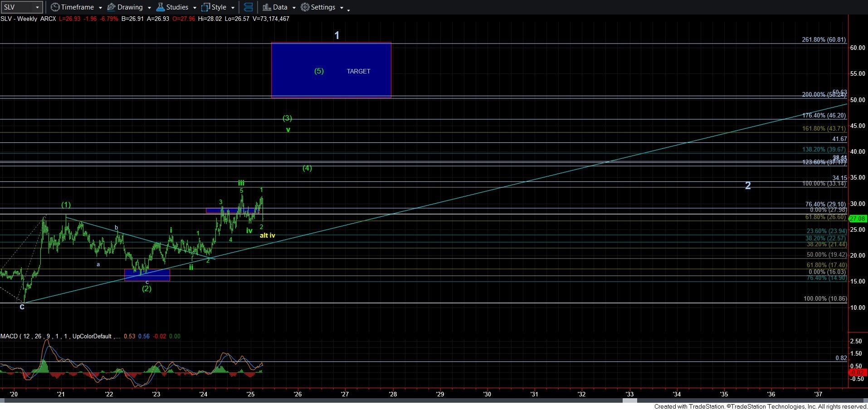The width and height of the screenshot is (868, 410).
Task: Click the blue stacked panels icon
Action: (x=248, y=7)
